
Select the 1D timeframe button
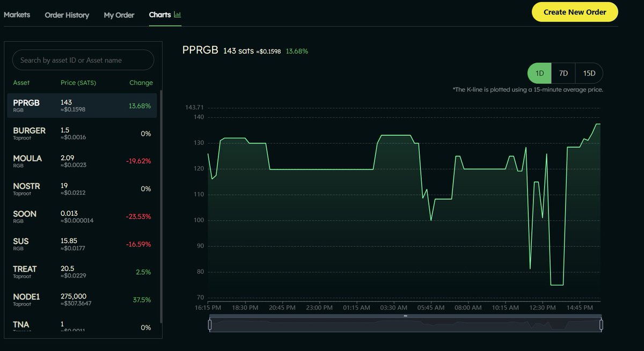540,73
